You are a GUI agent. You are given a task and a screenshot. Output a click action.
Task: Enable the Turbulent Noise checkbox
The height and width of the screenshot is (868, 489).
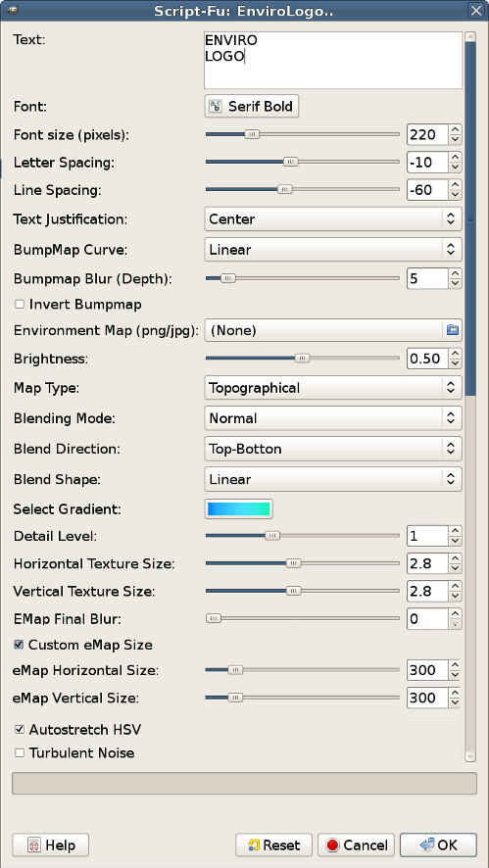(20, 752)
